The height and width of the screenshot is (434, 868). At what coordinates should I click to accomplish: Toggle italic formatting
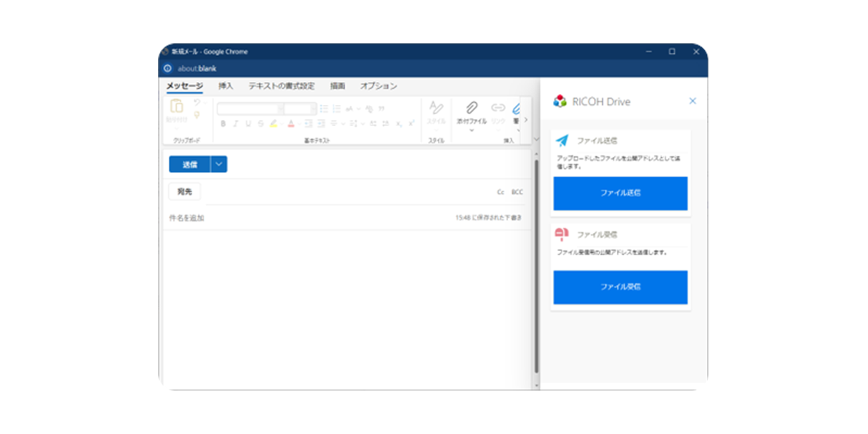(x=236, y=123)
